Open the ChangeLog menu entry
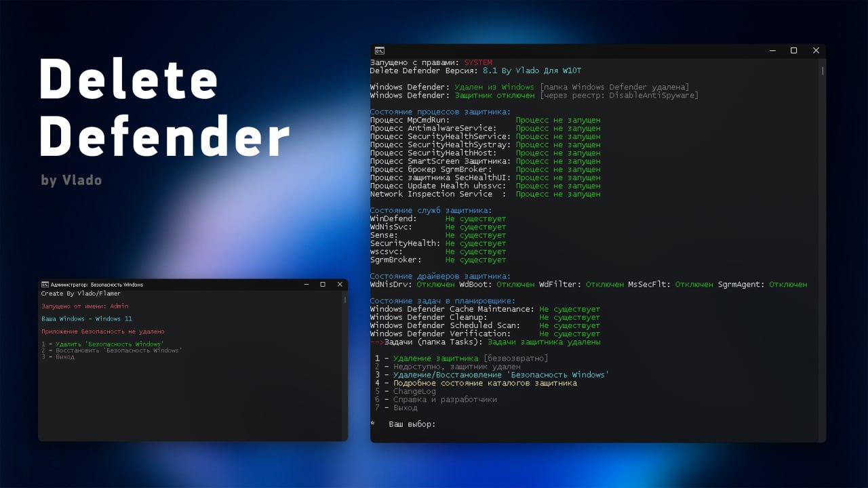The image size is (868, 488). point(414,391)
